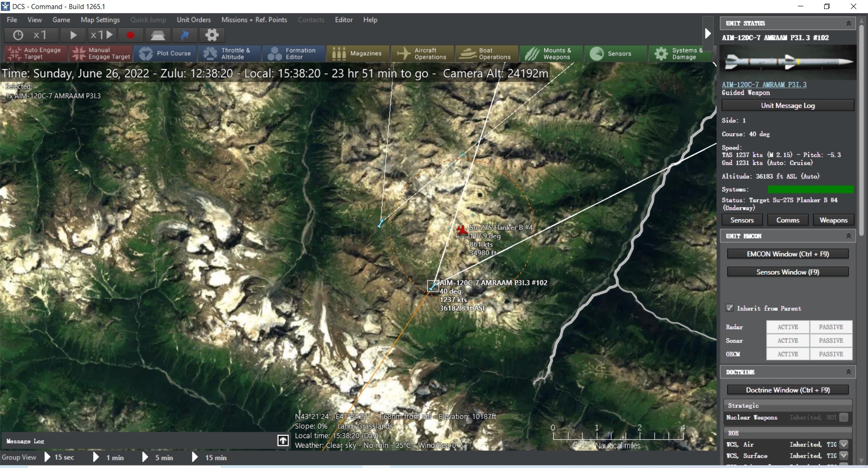Click the 5 min time step arrow

click(x=145, y=457)
